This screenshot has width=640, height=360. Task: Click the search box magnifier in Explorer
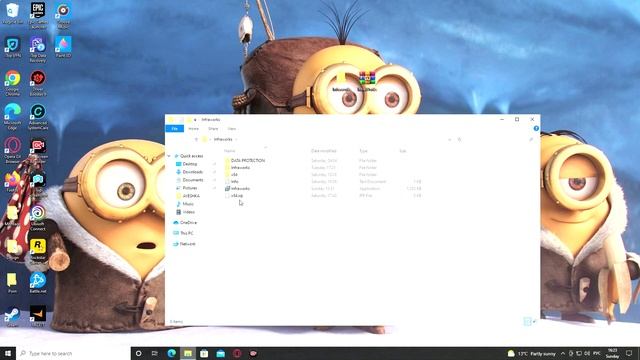click(531, 140)
